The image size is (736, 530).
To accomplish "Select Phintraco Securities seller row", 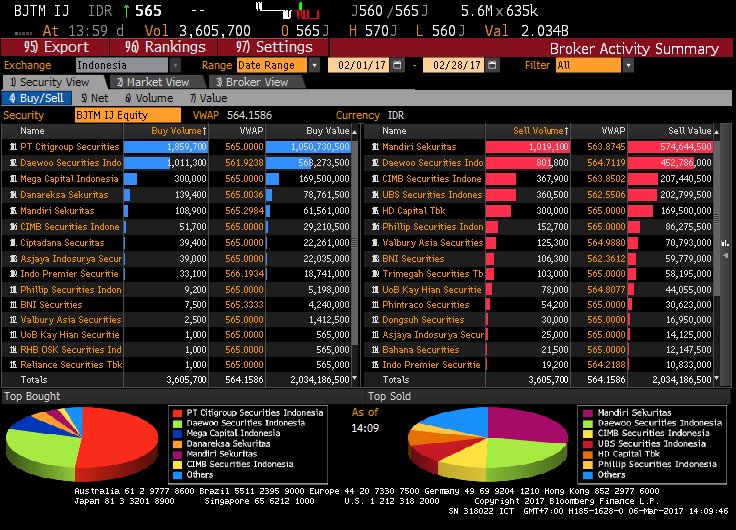I will click(x=540, y=305).
